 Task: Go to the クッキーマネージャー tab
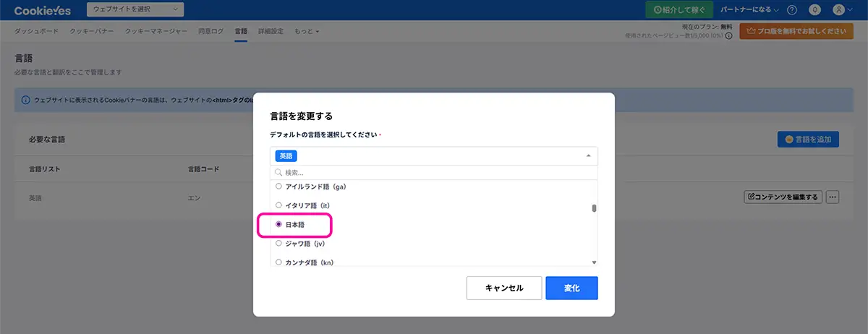tap(156, 32)
